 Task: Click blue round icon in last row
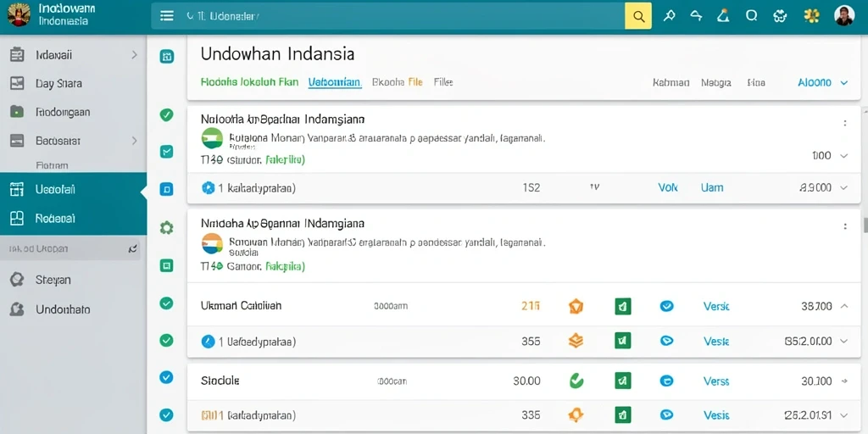667,415
